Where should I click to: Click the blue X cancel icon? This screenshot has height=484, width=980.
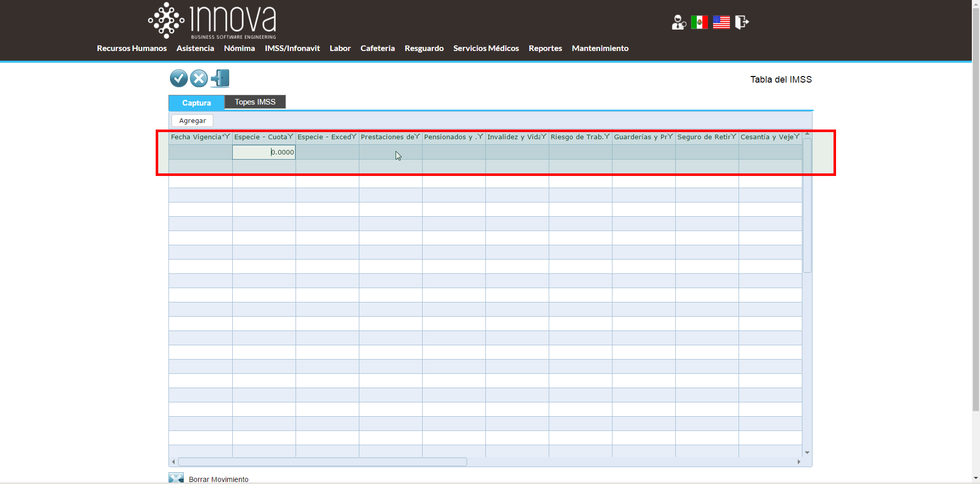click(x=199, y=79)
